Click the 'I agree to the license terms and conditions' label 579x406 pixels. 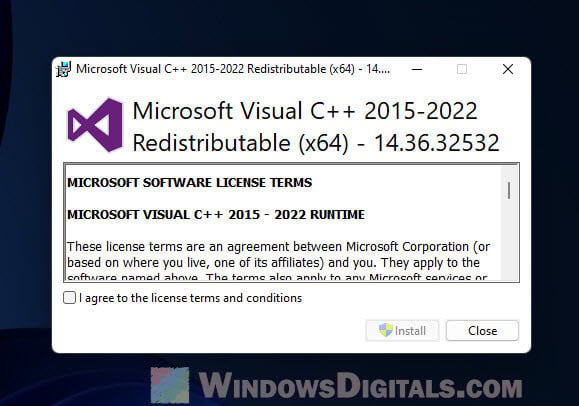coord(191,298)
